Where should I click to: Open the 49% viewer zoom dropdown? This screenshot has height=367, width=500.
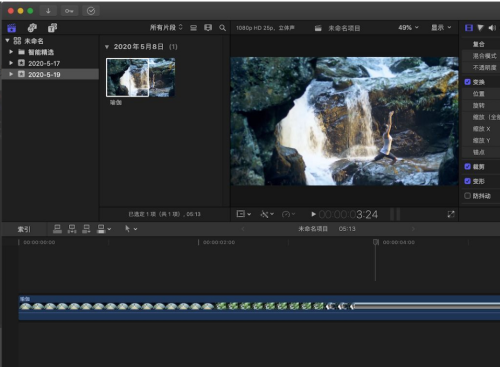[408, 28]
